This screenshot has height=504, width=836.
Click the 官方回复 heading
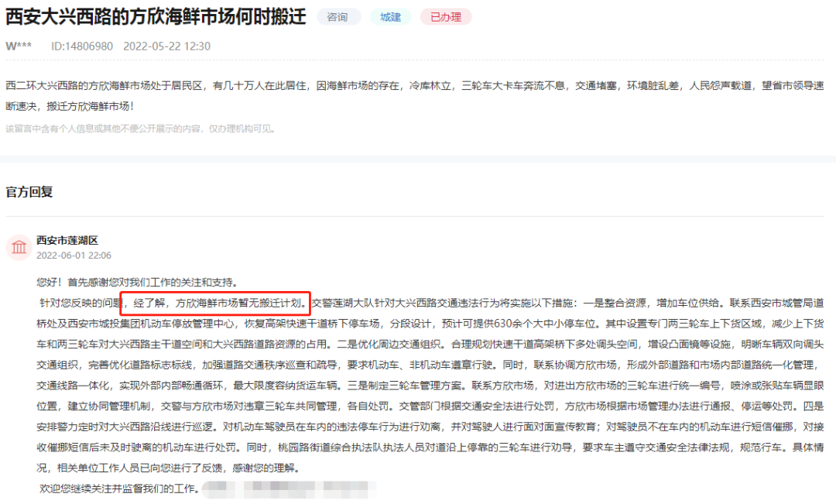[x=29, y=192]
